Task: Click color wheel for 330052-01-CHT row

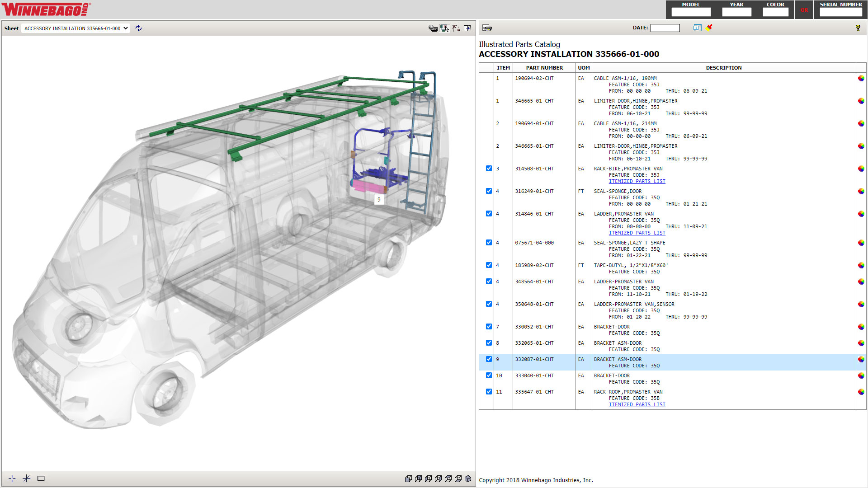Action: tap(861, 327)
